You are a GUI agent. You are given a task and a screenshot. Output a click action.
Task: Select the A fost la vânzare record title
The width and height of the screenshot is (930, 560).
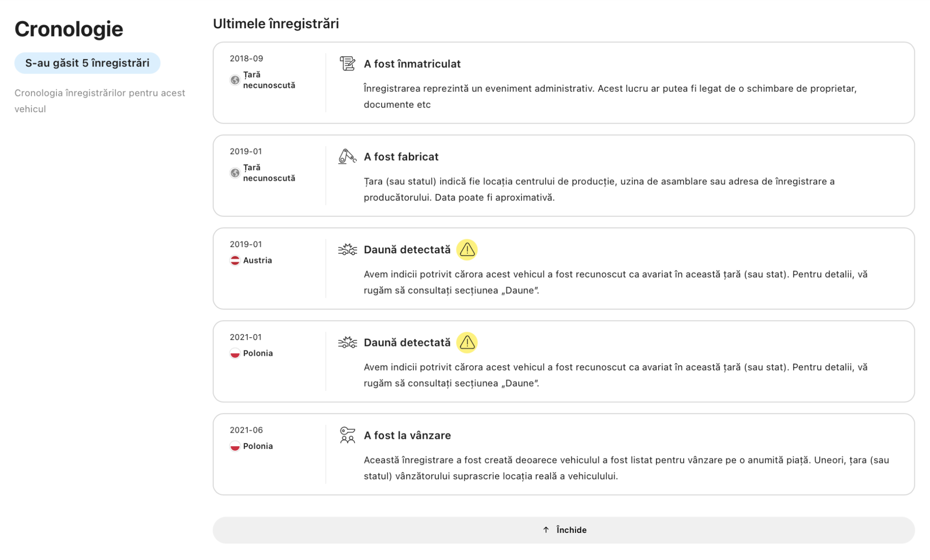click(407, 436)
